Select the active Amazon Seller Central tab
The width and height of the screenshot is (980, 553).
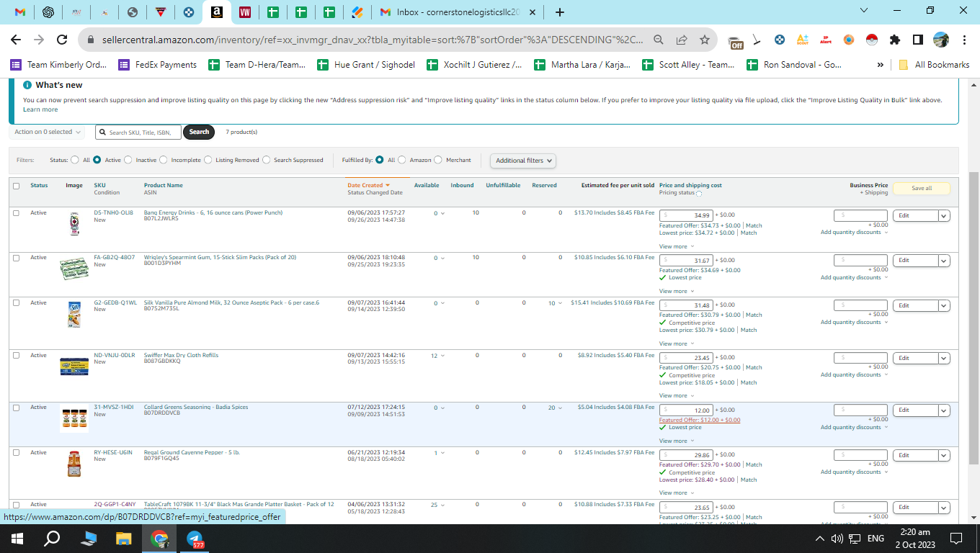coord(216,12)
